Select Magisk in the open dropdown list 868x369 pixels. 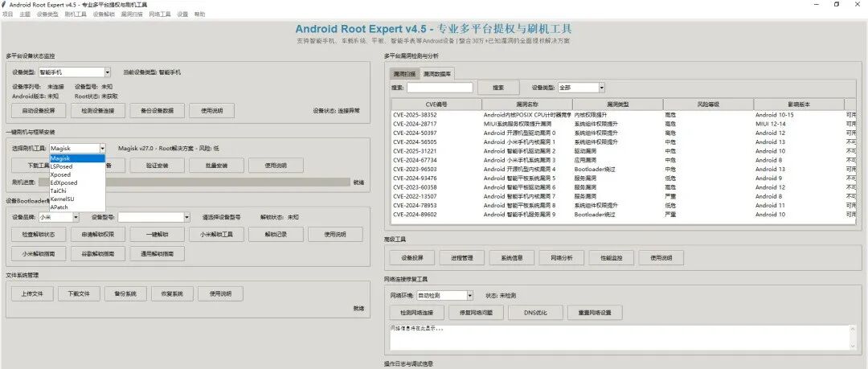coord(77,158)
